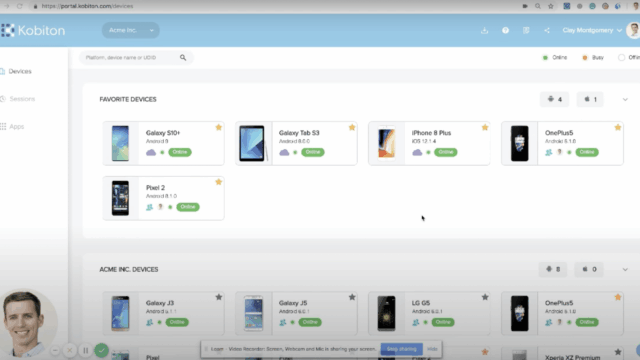This screenshot has width=640, height=360.
Task: Click browser zoom magnifier icon
Action: [538, 6]
